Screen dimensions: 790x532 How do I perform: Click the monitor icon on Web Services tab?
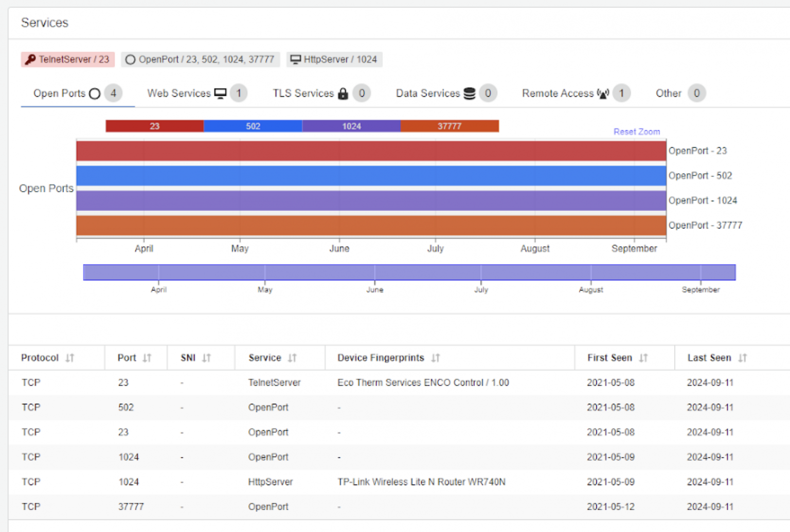(x=221, y=93)
